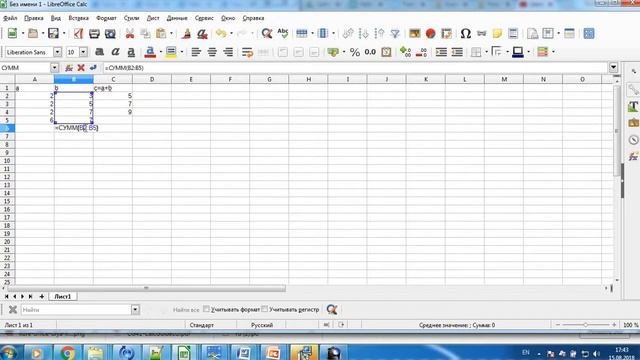Enable the match-format checkbox in find bar

(x=206, y=309)
